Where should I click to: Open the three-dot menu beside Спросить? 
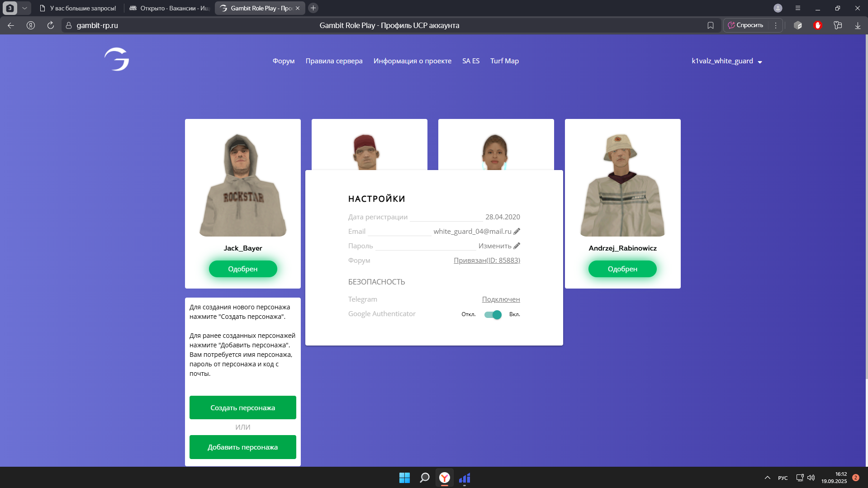[776, 25]
